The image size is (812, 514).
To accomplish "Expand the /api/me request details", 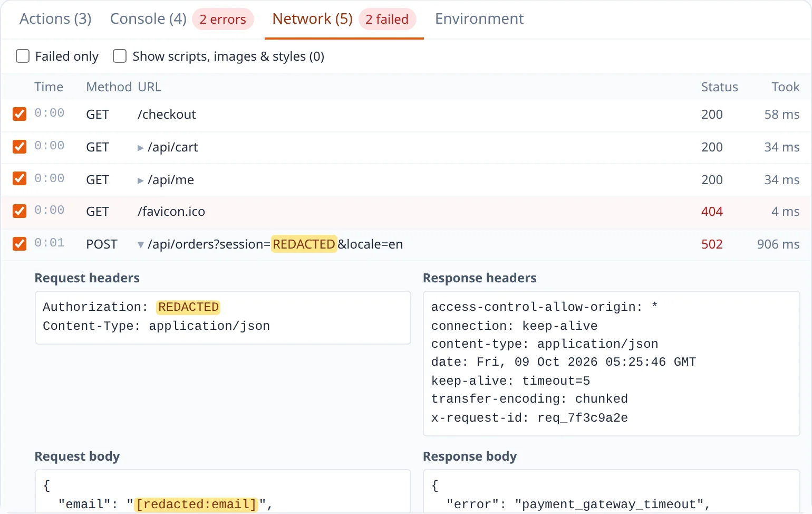I will (140, 180).
